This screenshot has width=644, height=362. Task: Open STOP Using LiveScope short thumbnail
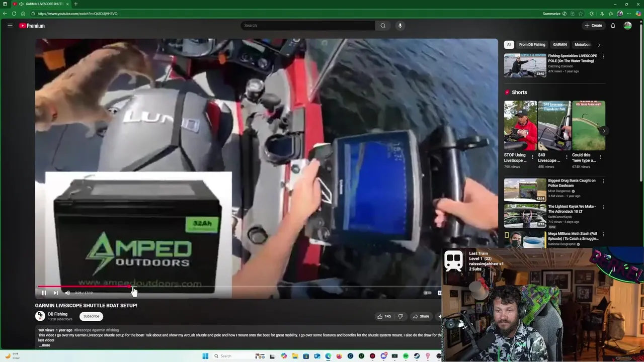(521, 126)
